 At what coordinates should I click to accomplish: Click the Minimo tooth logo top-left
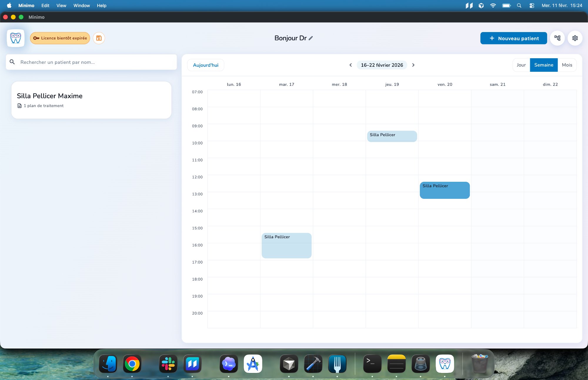click(x=16, y=38)
